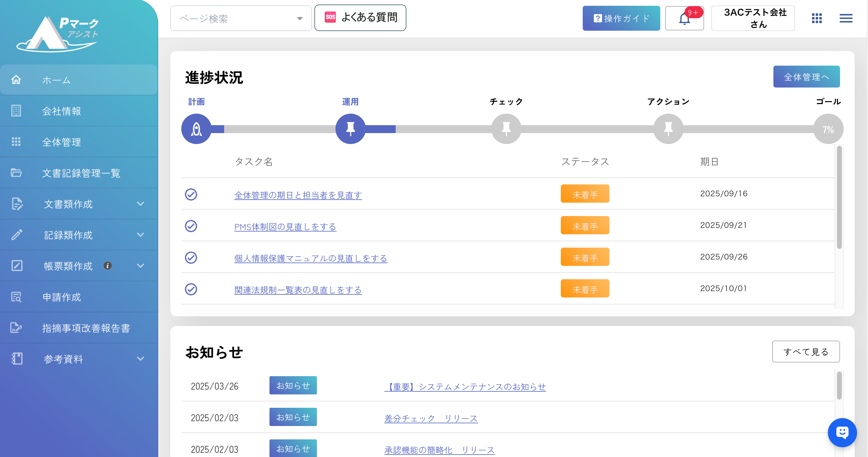Open the ページ検索 dropdown
Viewport: 868px width, 457px height.
coord(241,19)
